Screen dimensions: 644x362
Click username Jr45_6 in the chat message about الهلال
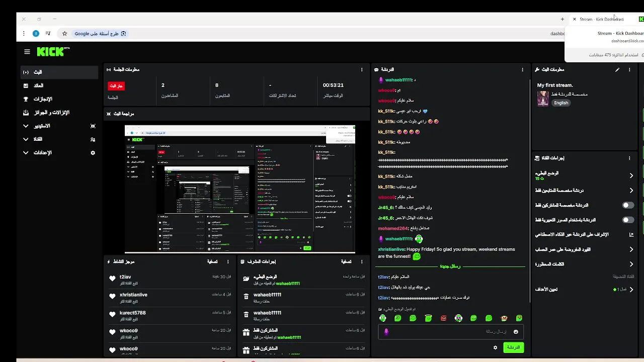[385, 218]
